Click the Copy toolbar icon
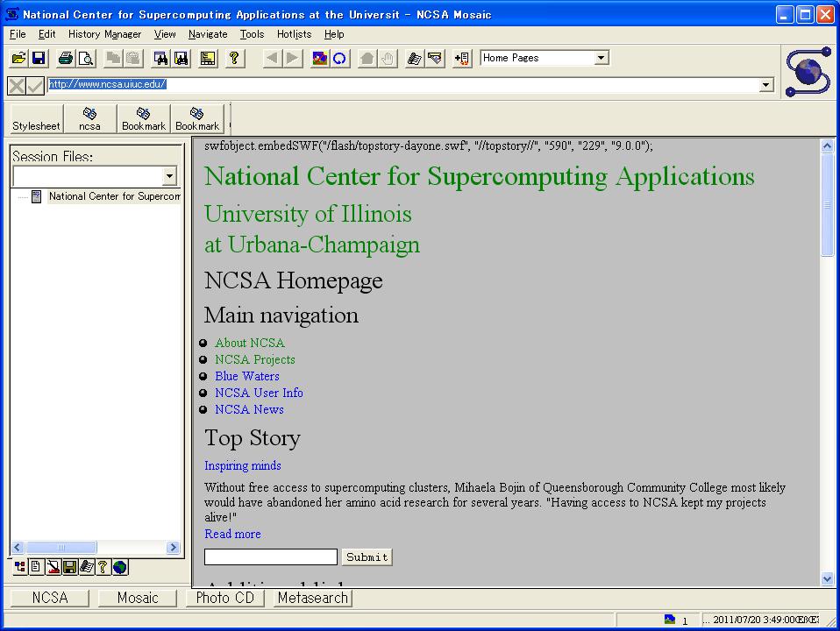This screenshot has width=840, height=631. [x=113, y=58]
